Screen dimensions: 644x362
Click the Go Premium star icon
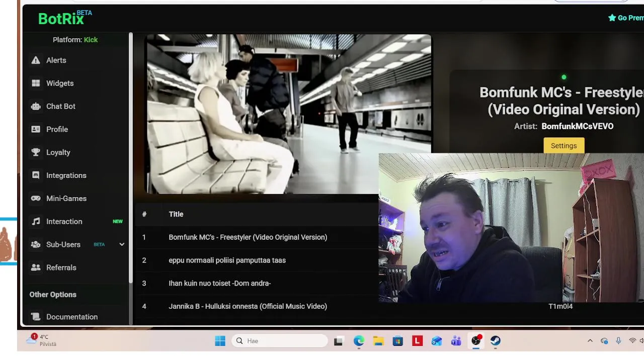612,18
